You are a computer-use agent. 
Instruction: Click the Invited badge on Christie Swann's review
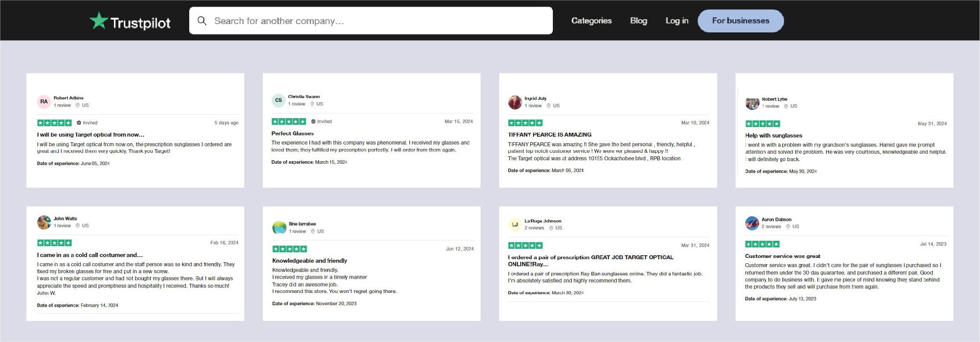coord(321,122)
